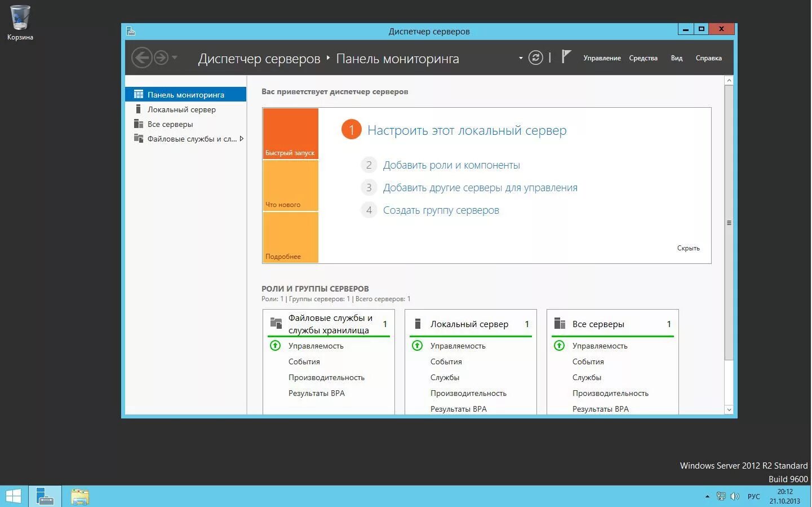Screen dimensions: 812x507
Task: Click Все серверы sidebar icon
Action: point(139,124)
